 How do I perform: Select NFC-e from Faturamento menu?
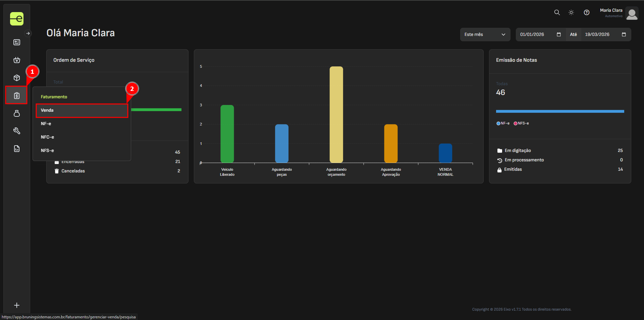pyautogui.click(x=48, y=137)
